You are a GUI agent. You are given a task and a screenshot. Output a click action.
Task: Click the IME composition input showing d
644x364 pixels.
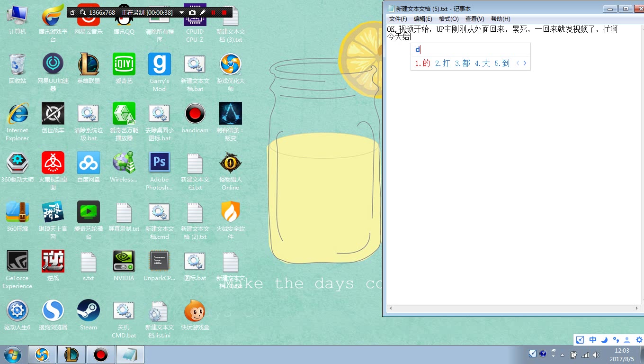pyautogui.click(x=470, y=49)
